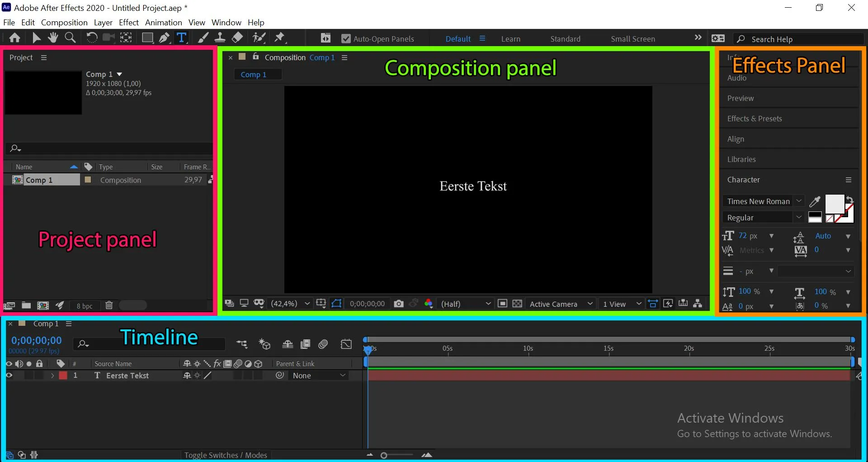868x462 pixels.
Task: Click the composition mini-flowchart icon in Timeline
Action: click(242, 345)
